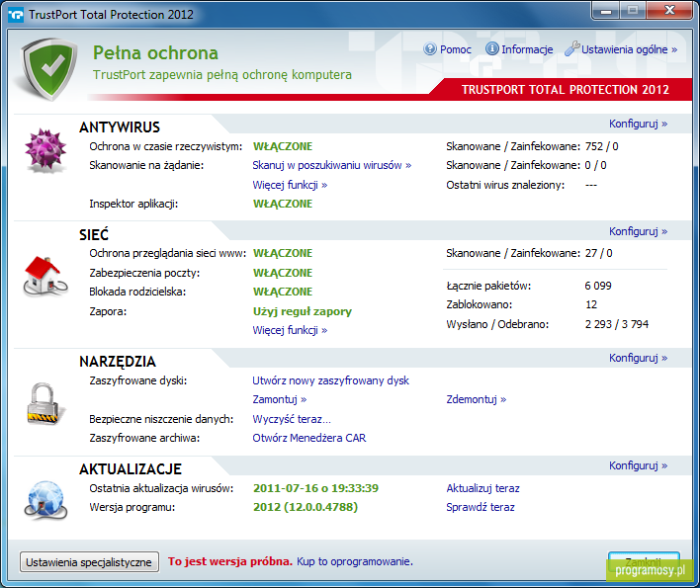
Task: Click the green shield protection status icon
Action: (49, 69)
